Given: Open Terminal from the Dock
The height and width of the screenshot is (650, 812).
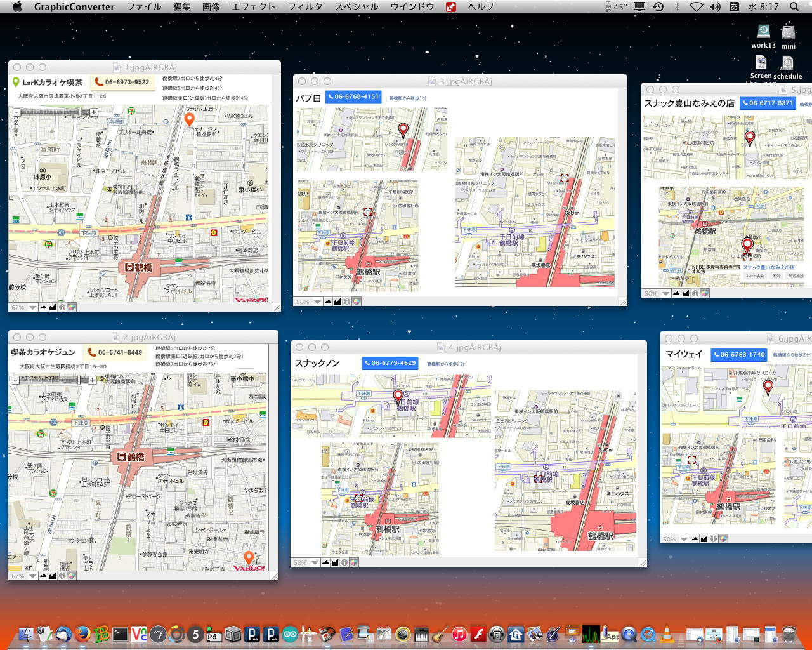Looking at the screenshot, I should [x=120, y=633].
